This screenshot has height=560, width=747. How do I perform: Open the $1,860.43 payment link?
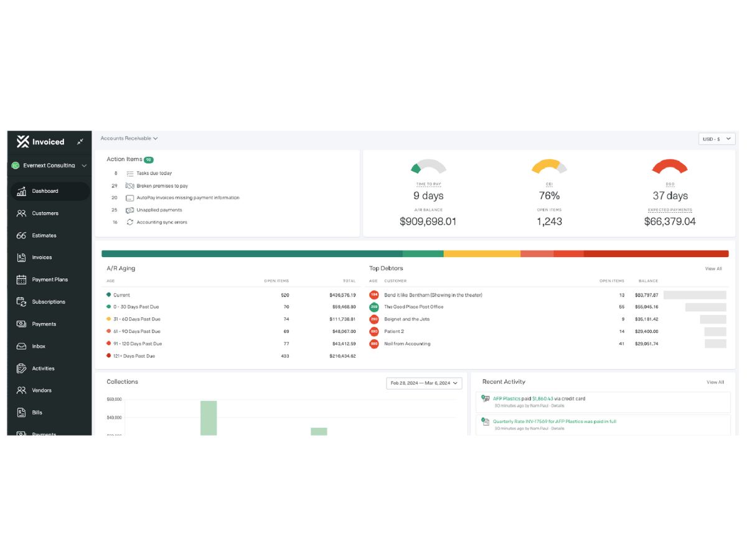[x=543, y=399]
